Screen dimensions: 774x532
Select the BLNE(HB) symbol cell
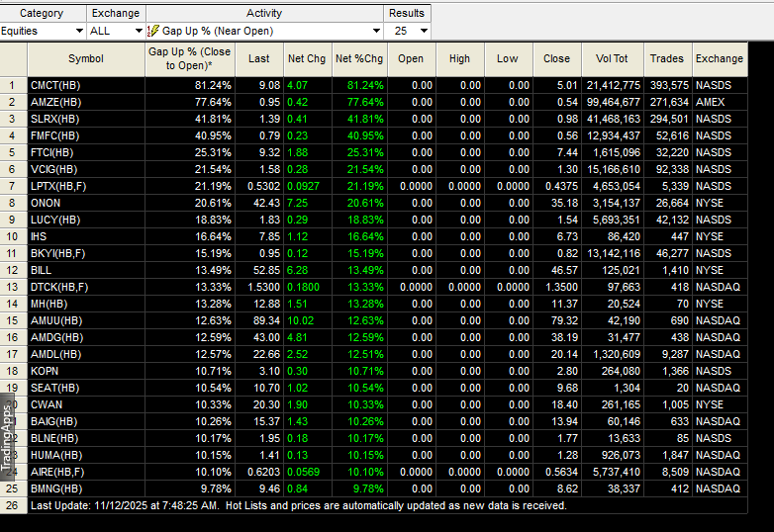click(x=86, y=438)
